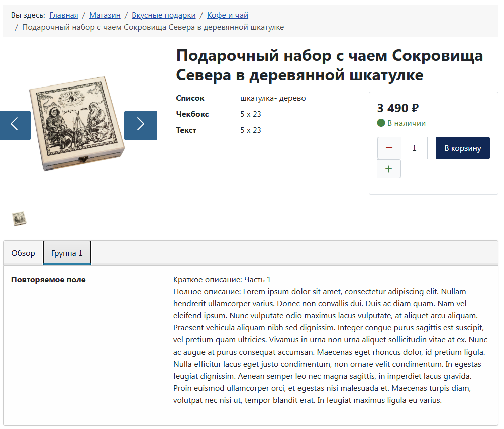
Task: Click the Повторяемое поле label
Action: pos(48,280)
